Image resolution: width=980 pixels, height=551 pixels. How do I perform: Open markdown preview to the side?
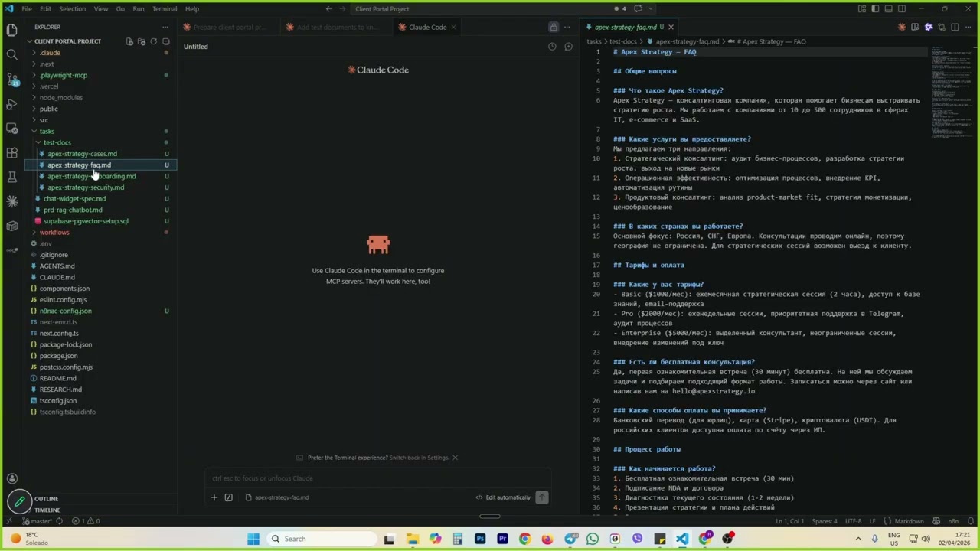tap(914, 27)
